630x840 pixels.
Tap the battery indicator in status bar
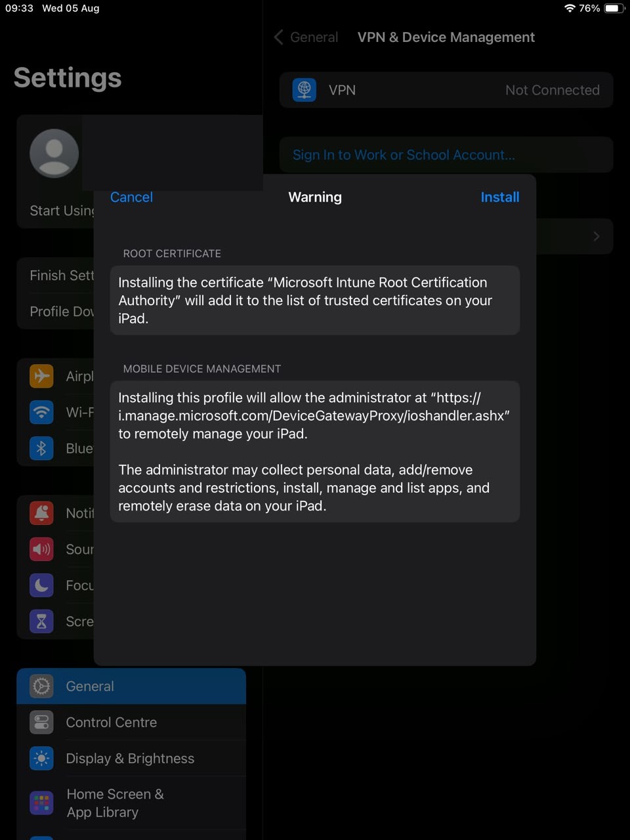tap(614, 9)
